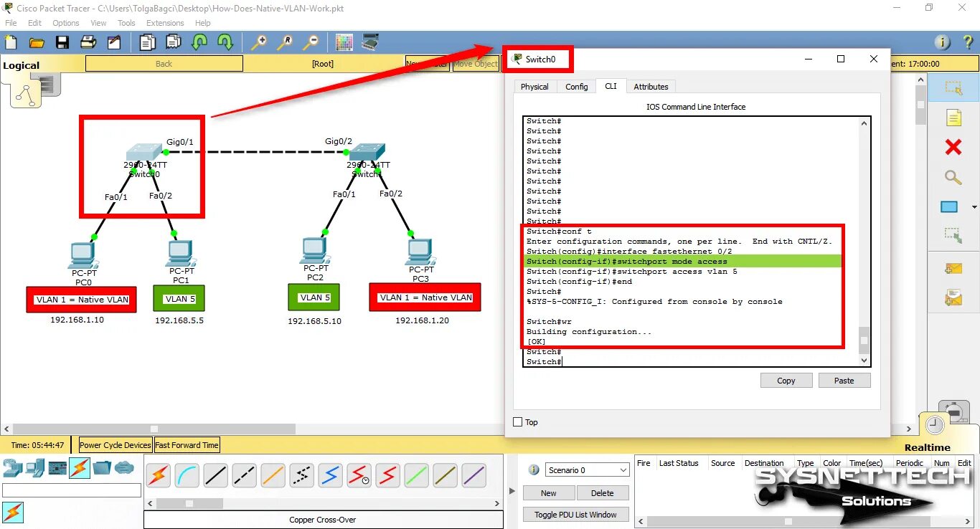
Task: Add a simple PDU
Action: 953,270
